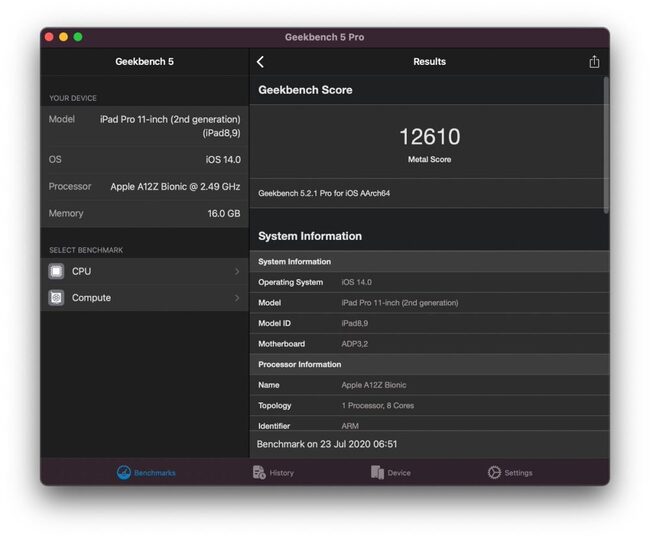Select the Benchmarks tab label
Screen dimensions: 650x539
(155, 473)
